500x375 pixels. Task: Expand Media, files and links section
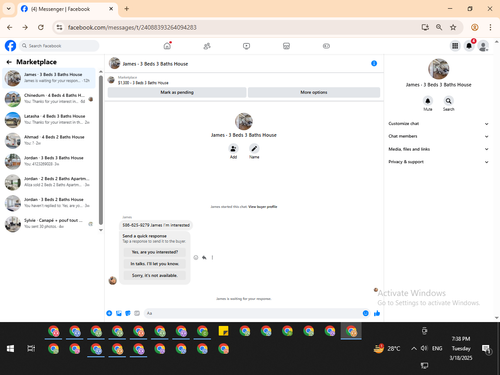(x=438, y=149)
